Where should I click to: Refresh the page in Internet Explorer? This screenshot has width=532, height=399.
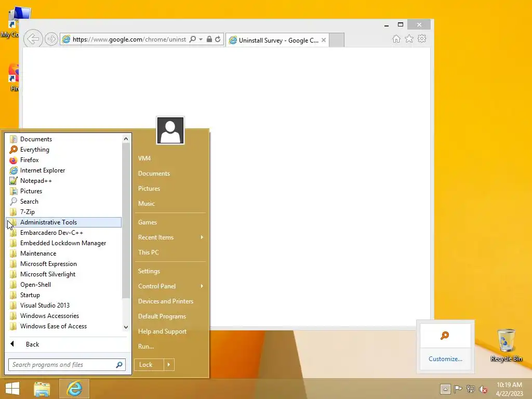[x=218, y=39]
